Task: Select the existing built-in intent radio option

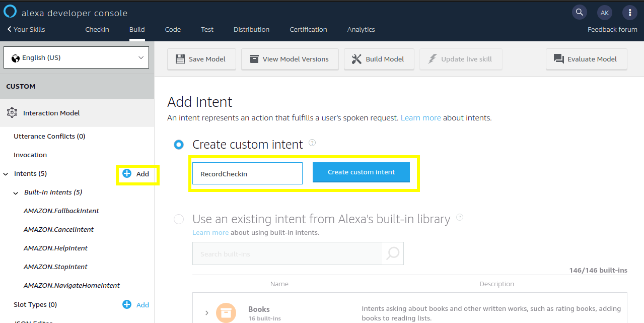Action: [x=179, y=219]
